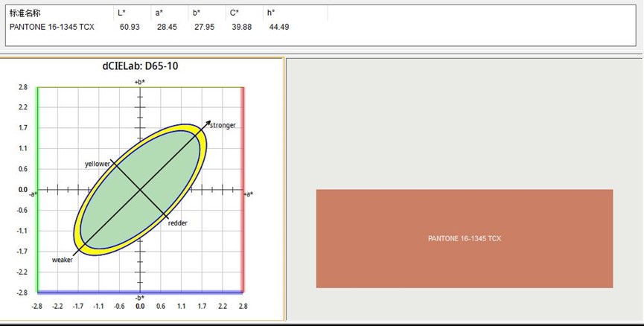The image size is (644, 326).
Task: Click the redder label on the chart
Action: [x=178, y=223]
